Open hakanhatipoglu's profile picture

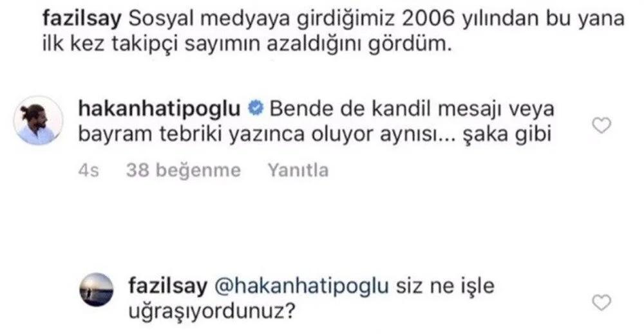(x=38, y=120)
